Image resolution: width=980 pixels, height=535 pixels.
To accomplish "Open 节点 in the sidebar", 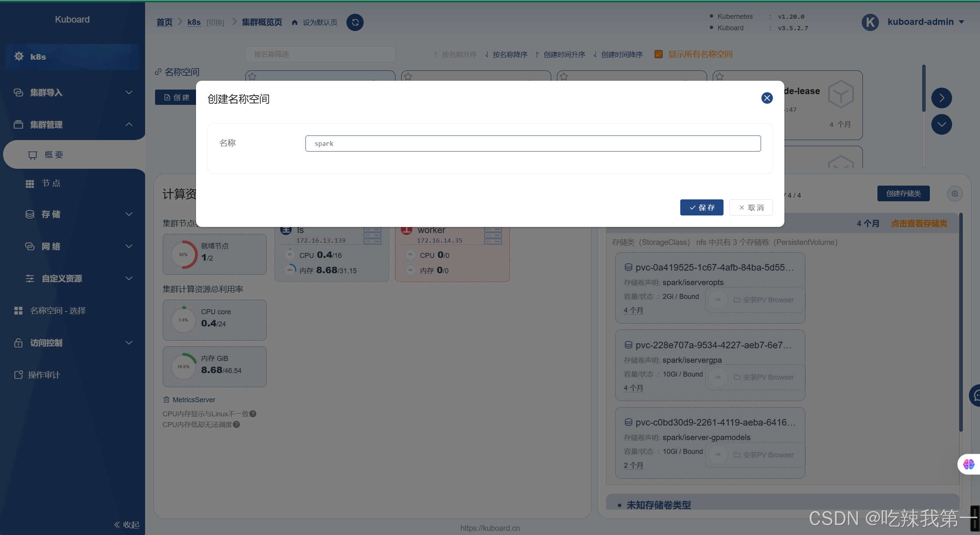I will click(51, 183).
